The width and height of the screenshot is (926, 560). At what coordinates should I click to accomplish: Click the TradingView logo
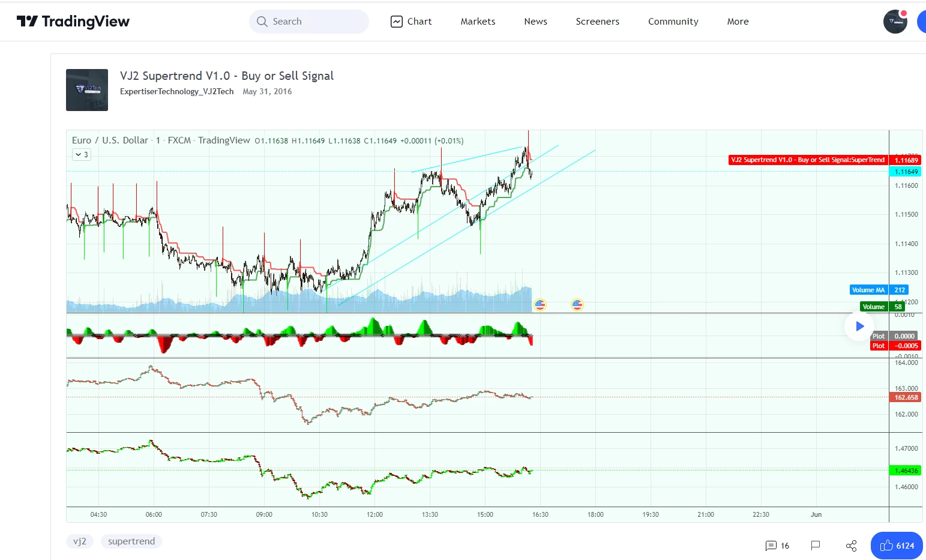pyautogui.click(x=72, y=21)
